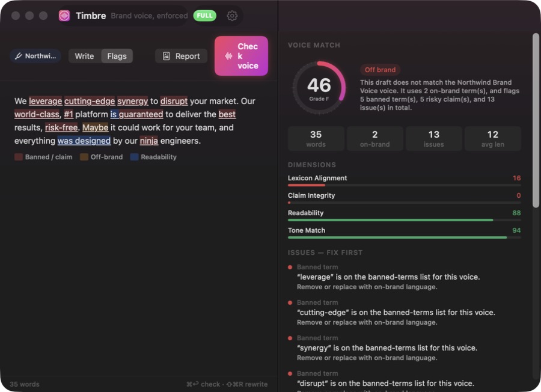Image resolution: width=541 pixels, height=392 pixels.
Task: Click the flagged word "best"
Action: pyautogui.click(x=227, y=114)
